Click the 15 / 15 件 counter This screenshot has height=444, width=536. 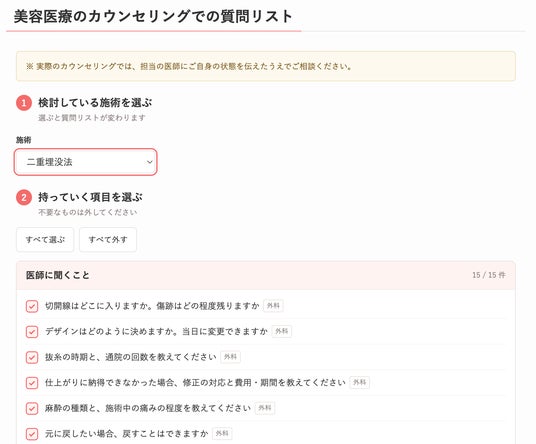pos(489,275)
